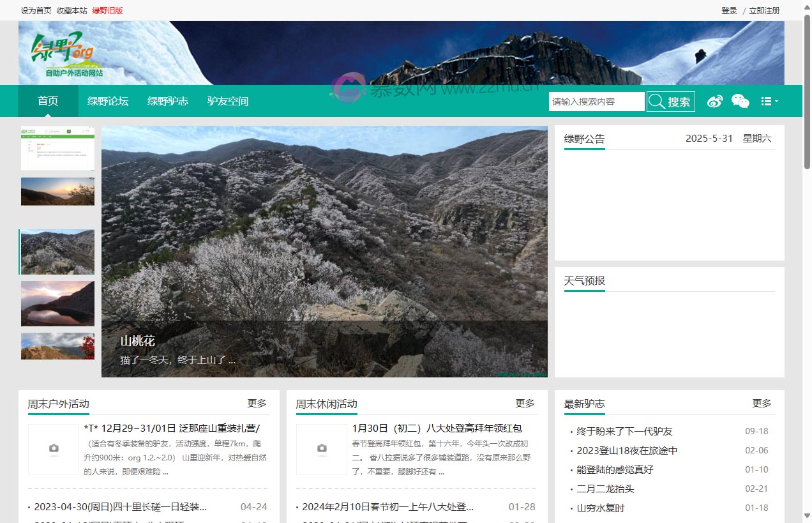Share via the Weibo icon
The width and height of the screenshot is (812, 523).
(714, 101)
